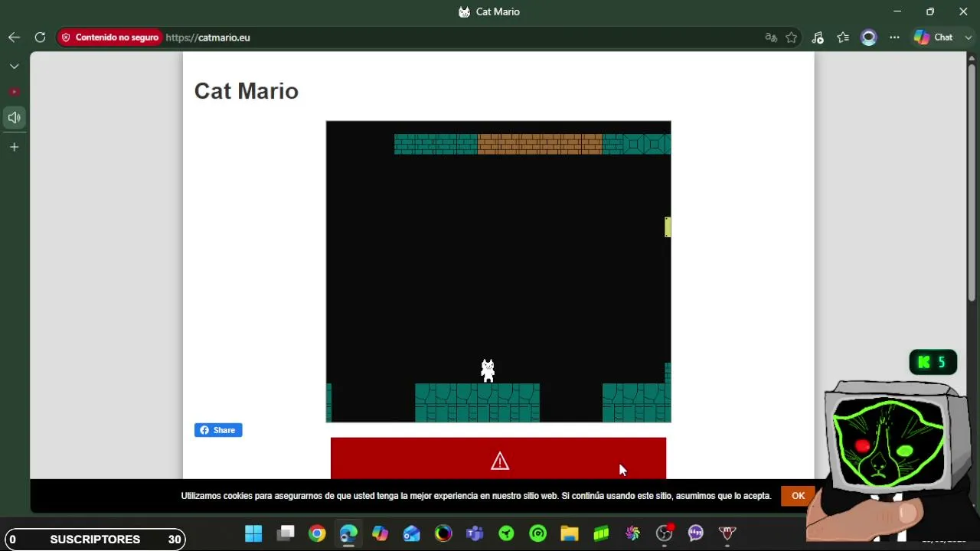980x551 pixels.
Task: Open the browser settings and more menu
Action: pos(894,37)
